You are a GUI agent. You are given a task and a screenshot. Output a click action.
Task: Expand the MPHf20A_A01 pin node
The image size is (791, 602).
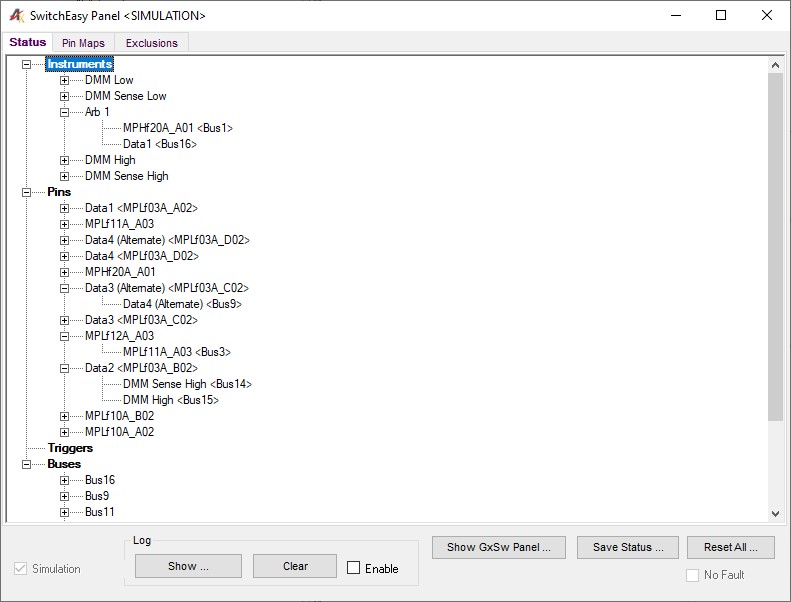tap(65, 272)
